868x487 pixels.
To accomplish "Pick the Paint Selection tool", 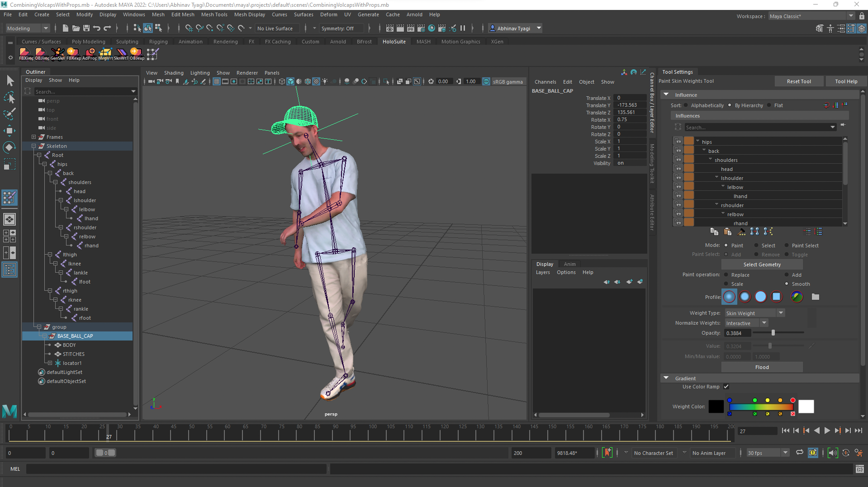I will click(9, 114).
